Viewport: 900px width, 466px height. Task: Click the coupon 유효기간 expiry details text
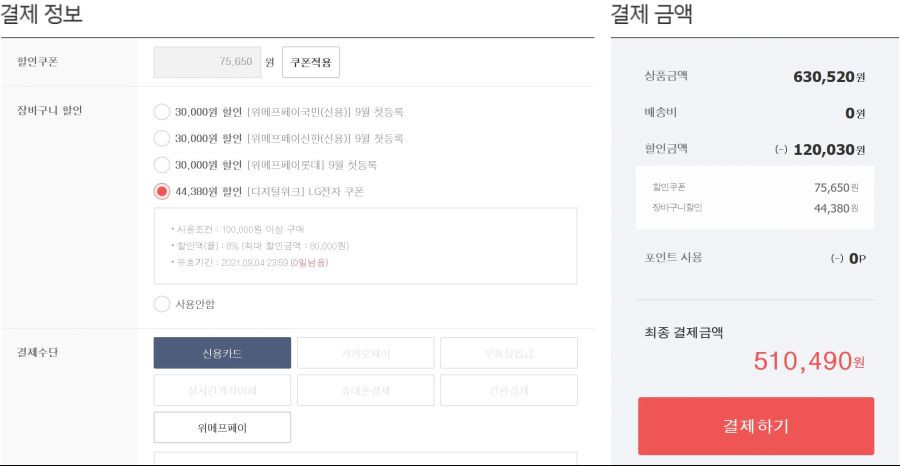pos(250,262)
